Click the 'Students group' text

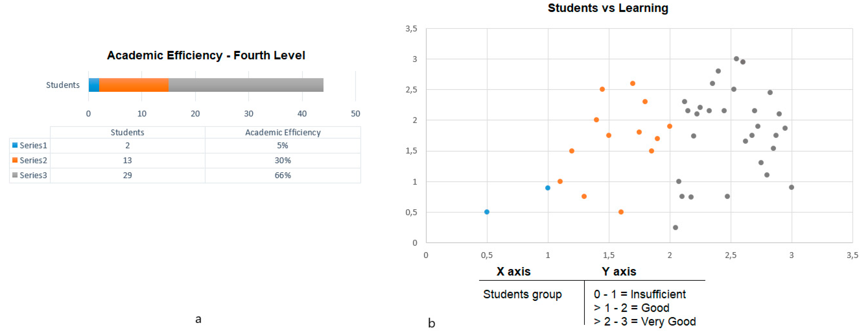point(522,294)
